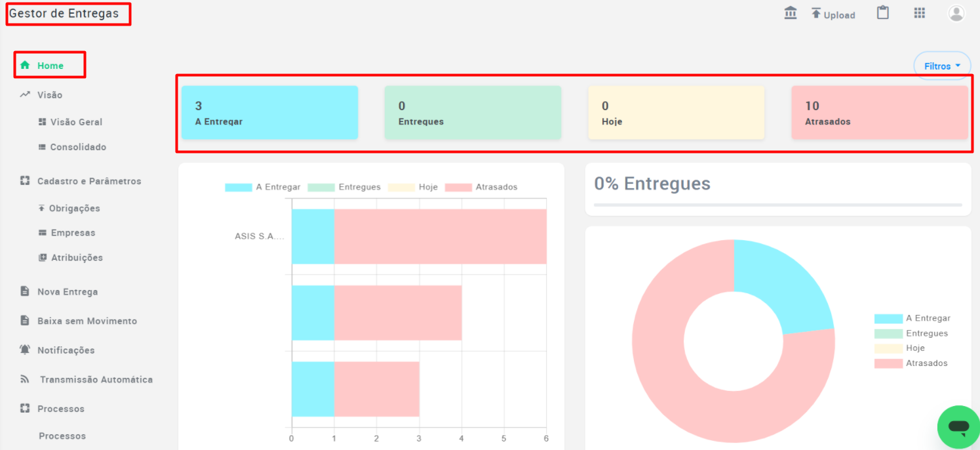Viewport: 980px width, 450px height.
Task: Go to Home in the sidebar
Action: tap(50, 66)
